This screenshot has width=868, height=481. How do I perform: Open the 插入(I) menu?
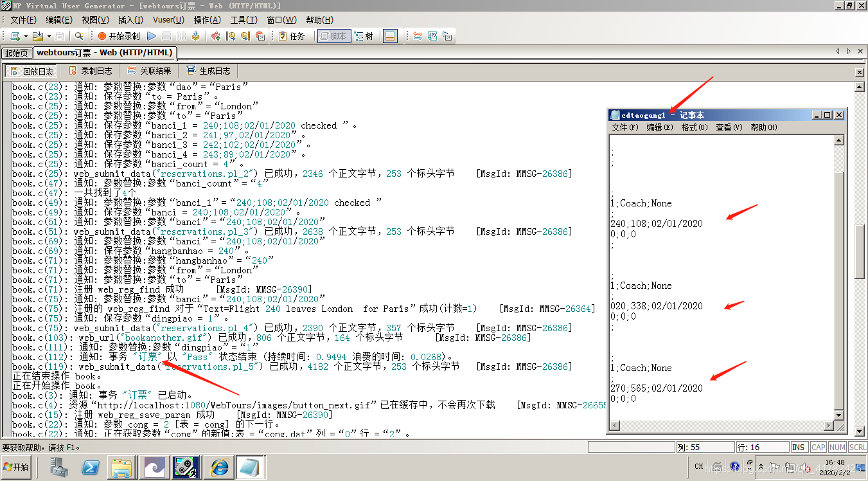(131, 20)
